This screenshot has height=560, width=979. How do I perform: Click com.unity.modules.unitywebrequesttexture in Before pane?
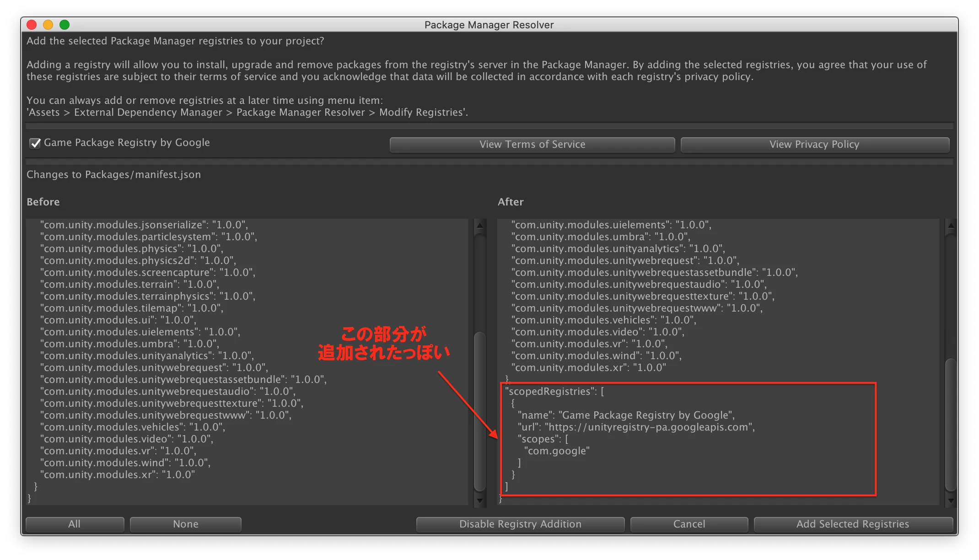[x=172, y=404]
